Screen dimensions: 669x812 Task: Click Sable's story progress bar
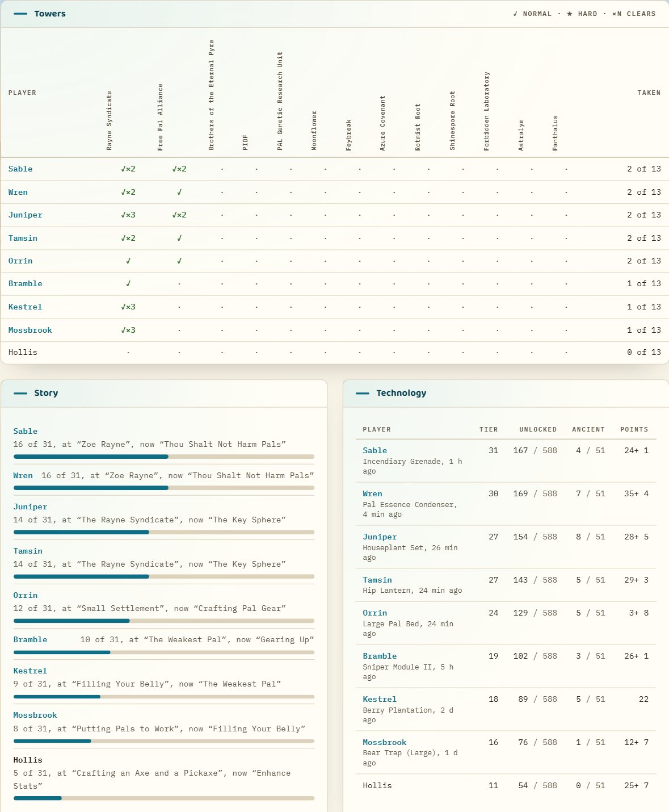(x=164, y=457)
